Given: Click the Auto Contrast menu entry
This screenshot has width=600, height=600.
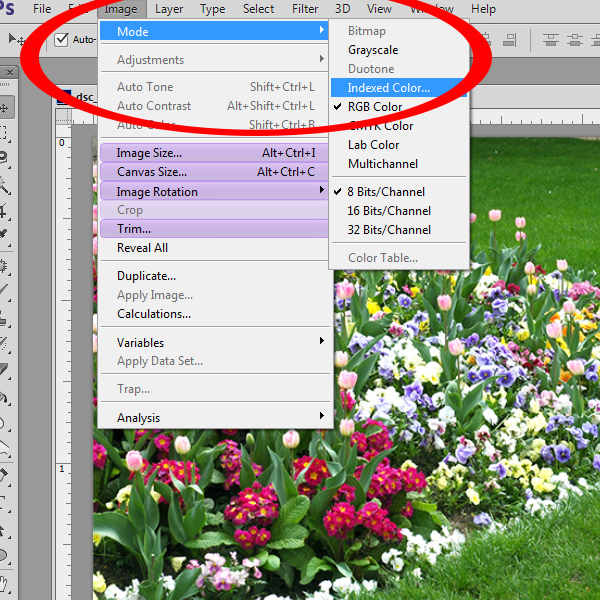Looking at the screenshot, I should (x=214, y=106).
